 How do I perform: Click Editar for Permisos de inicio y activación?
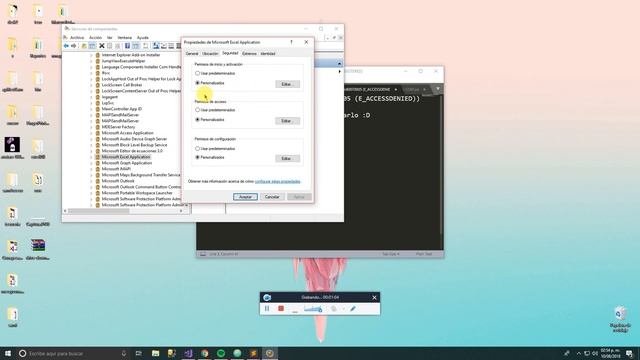(287, 84)
